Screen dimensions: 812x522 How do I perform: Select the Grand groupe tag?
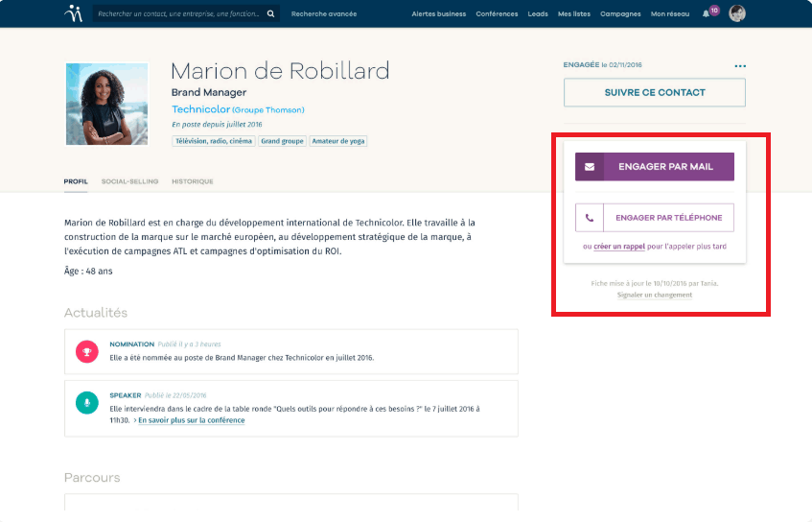(x=282, y=141)
